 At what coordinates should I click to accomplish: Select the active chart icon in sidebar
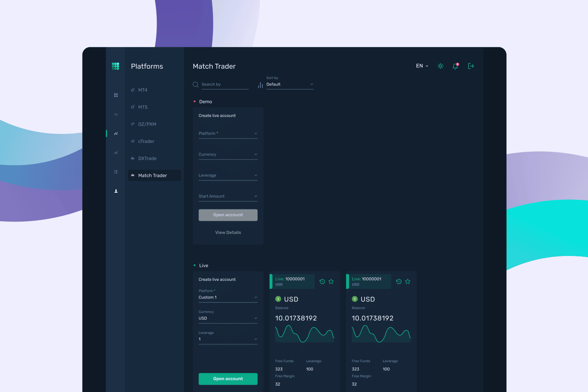coord(116,133)
